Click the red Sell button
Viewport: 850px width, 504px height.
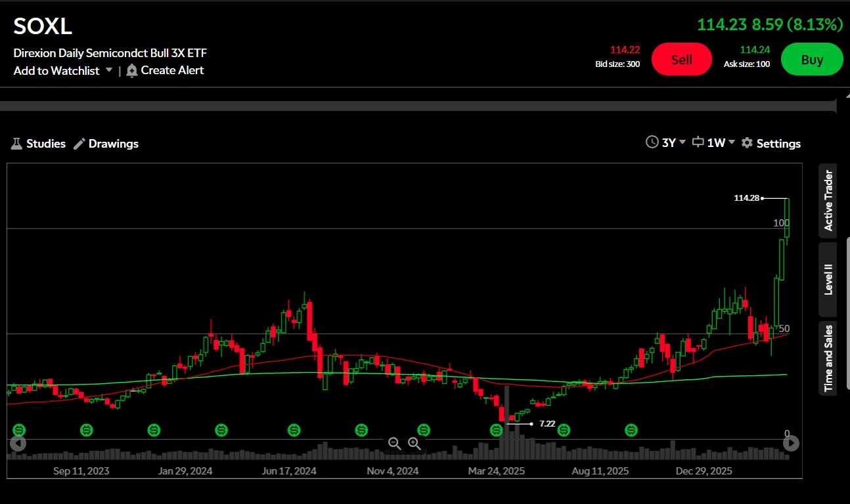[682, 59]
